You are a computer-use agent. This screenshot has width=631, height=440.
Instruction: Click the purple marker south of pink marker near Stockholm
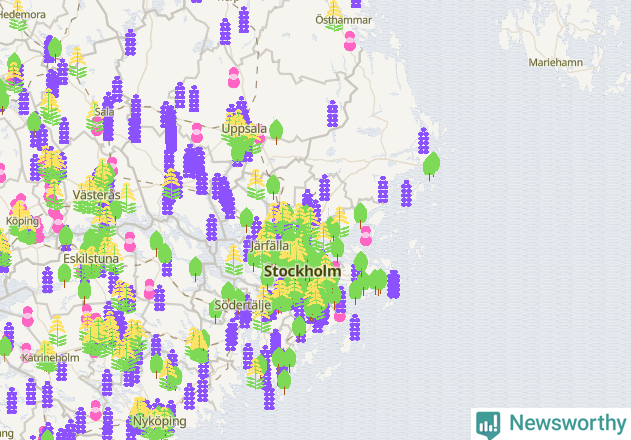pyautogui.click(x=355, y=327)
